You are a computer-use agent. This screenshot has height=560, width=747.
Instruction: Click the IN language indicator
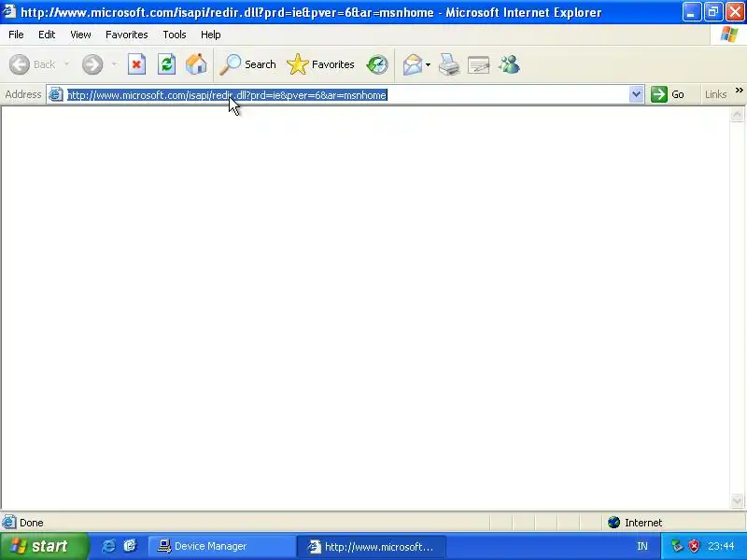[642, 546]
